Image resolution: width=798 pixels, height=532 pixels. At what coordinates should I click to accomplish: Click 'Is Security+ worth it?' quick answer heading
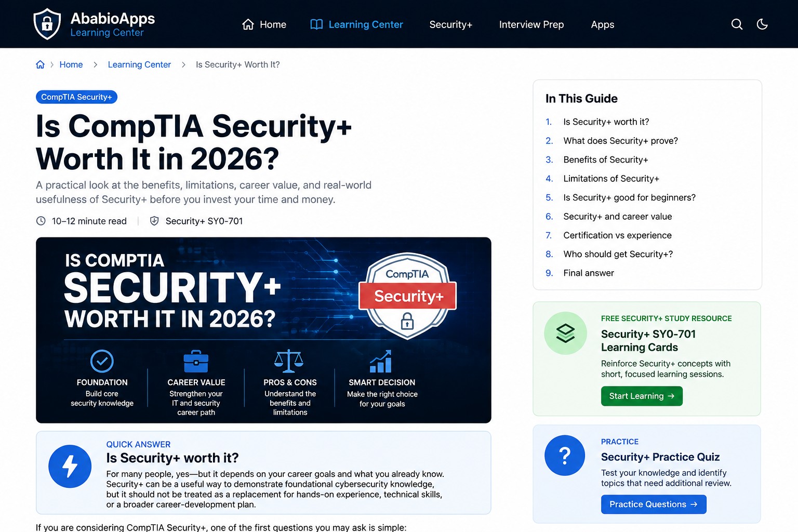172,458
